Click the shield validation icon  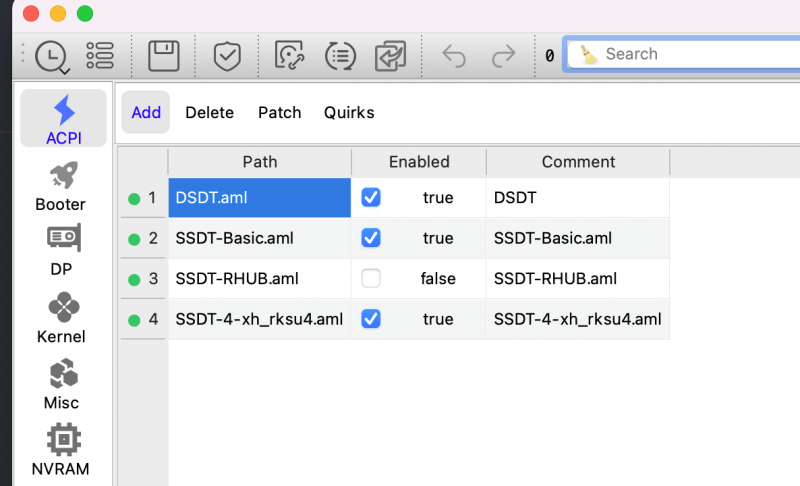coord(227,56)
